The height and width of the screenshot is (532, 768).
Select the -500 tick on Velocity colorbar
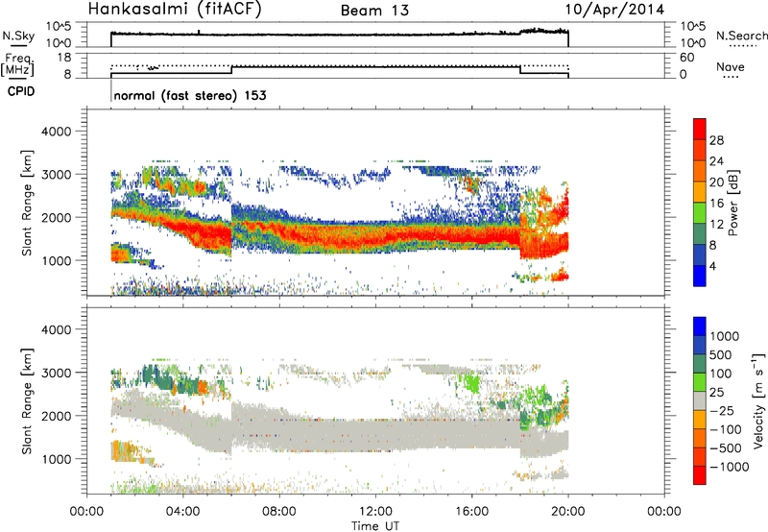726,448
